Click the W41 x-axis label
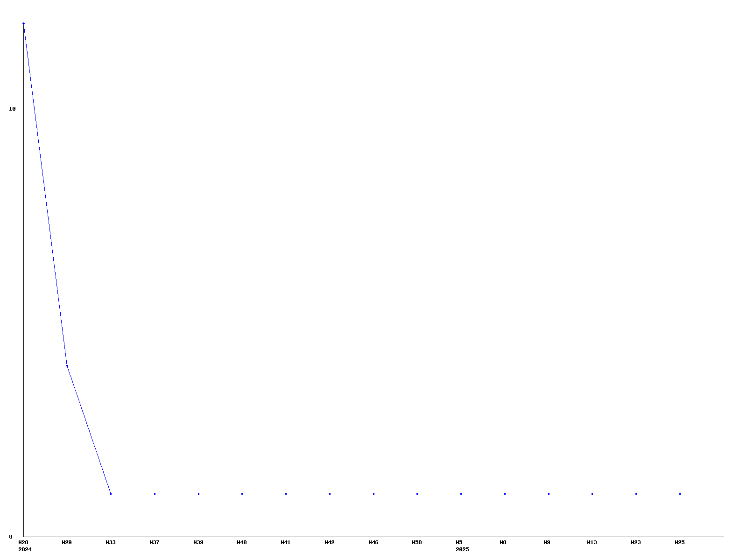The image size is (747, 560). (286, 542)
